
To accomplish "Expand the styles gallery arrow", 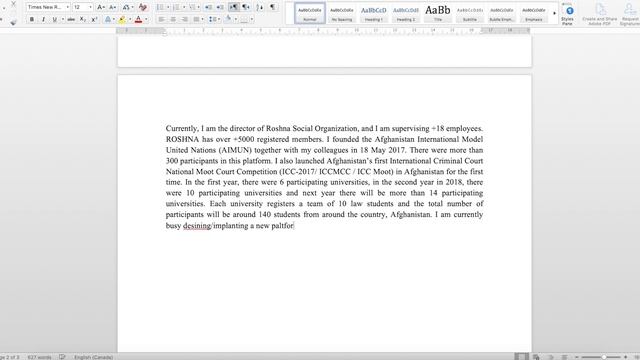I will point(554,13).
